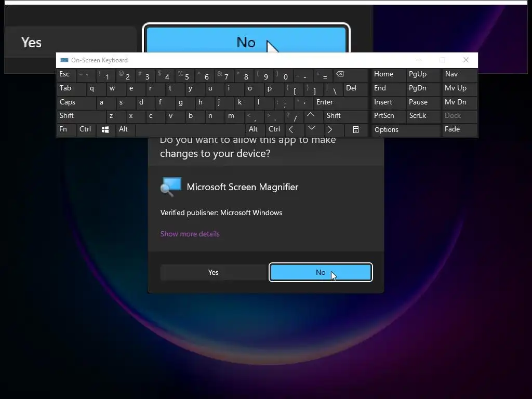Image resolution: width=532 pixels, height=399 pixels.
Task: Toggle the right Alt key
Action: [255, 129]
